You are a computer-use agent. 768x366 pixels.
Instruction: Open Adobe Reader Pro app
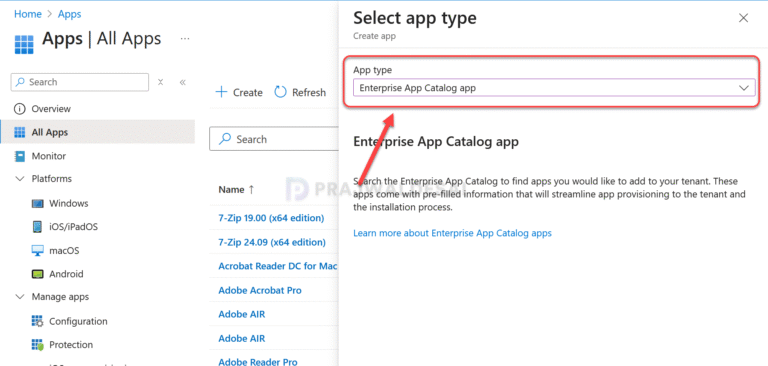[258, 362]
